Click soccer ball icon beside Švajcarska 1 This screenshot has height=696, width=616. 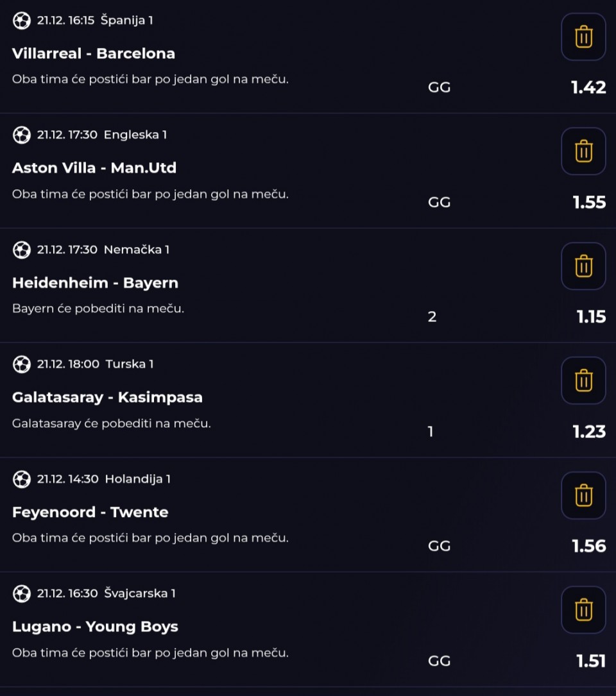point(22,593)
